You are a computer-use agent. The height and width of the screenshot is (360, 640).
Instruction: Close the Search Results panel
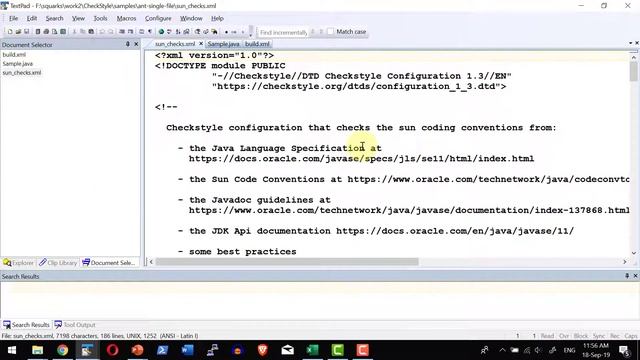click(636, 276)
